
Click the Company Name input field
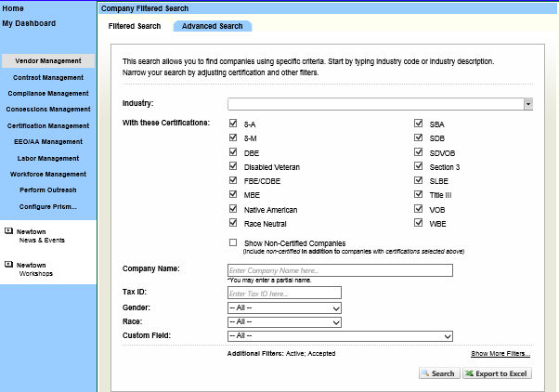pos(340,270)
